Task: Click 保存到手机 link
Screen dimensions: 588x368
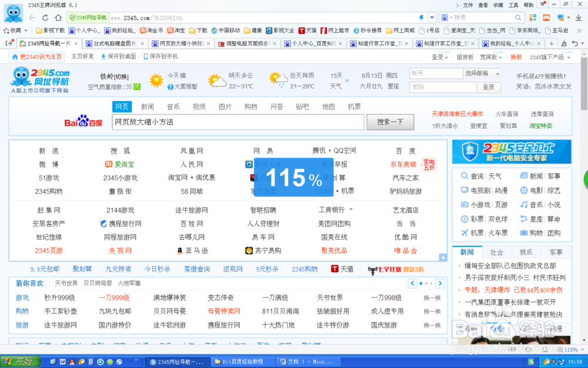Action: (x=161, y=57)
